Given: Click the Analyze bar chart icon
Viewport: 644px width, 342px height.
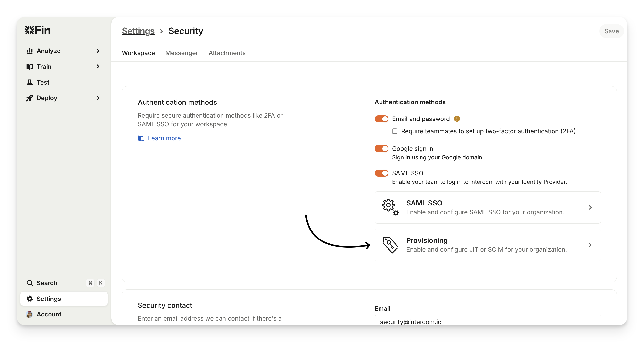Looking at the screenshot, I should 30,51.
